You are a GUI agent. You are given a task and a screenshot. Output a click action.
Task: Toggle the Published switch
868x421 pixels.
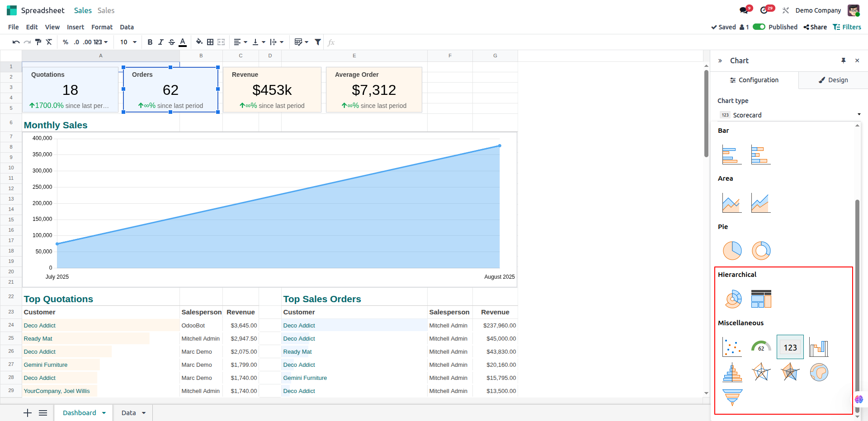[759, 27]
